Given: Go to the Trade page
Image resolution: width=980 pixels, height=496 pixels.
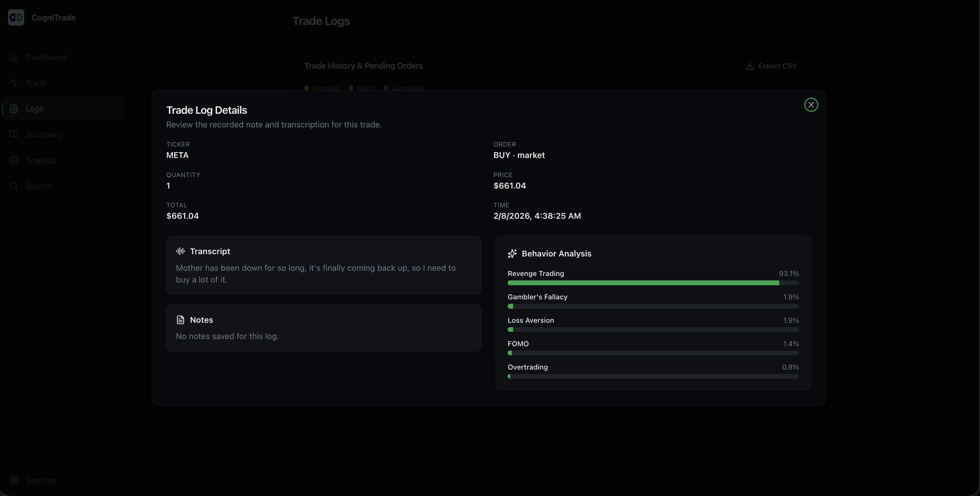Looking at the screenshot, I should coord(36,83).
